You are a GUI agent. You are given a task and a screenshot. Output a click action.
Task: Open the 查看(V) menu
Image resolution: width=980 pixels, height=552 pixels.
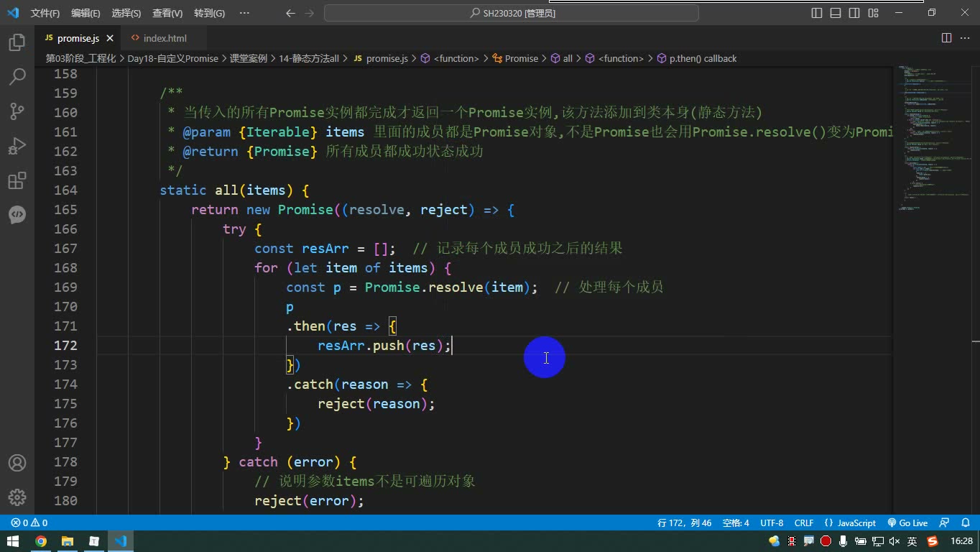(x=167, y=13)
